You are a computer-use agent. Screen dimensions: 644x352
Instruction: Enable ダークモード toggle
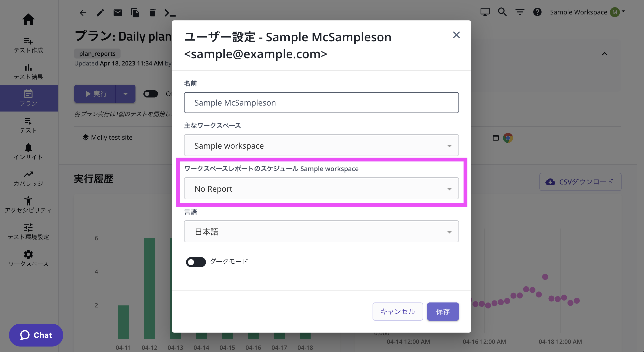[196, 262]
